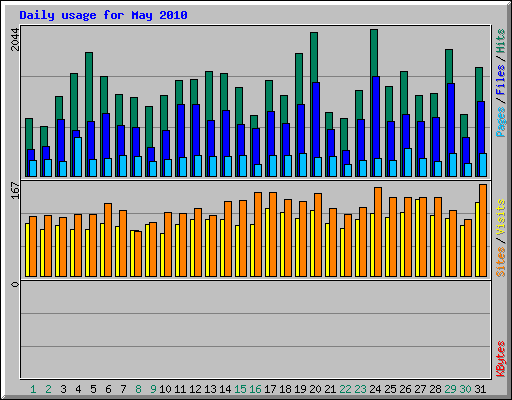Click day 6 on the x-axis

(x=108, y=389)
